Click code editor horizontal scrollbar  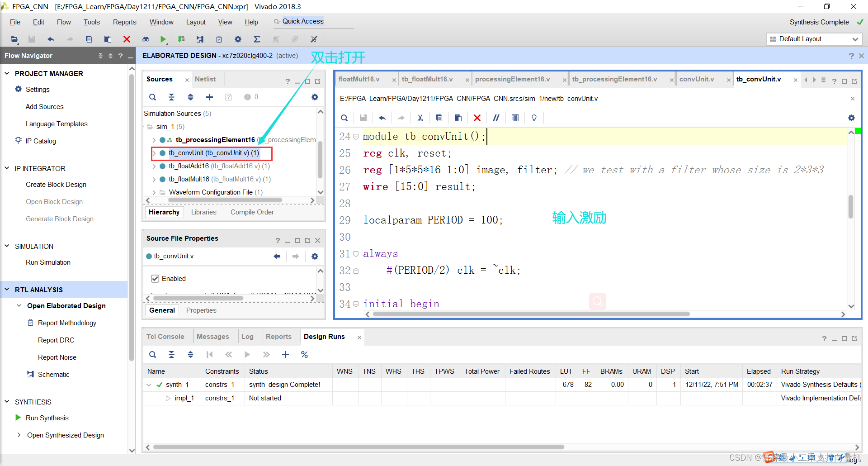tap(530, 314)
